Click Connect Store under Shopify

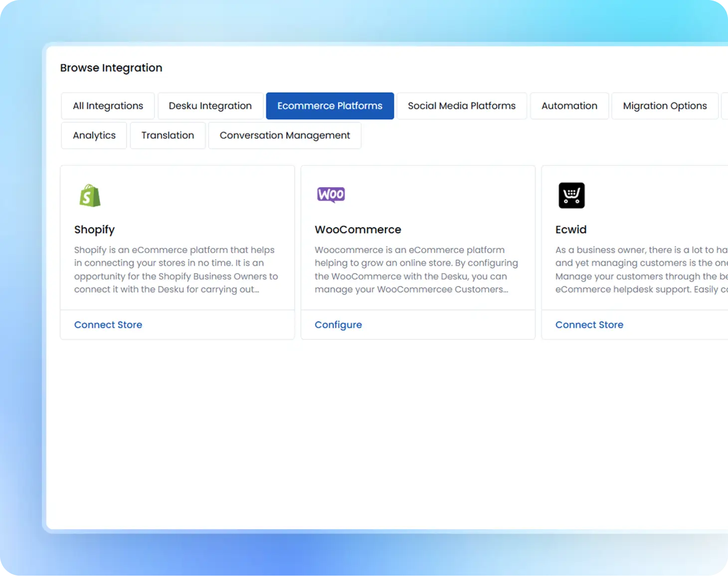pos(108,325)
